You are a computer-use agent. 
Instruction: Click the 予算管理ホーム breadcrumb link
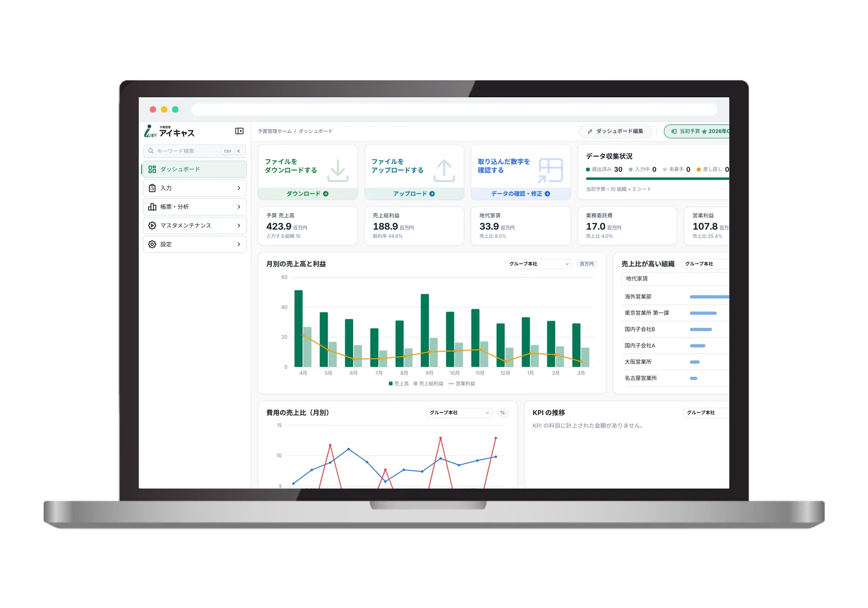[x=275, y=131]
